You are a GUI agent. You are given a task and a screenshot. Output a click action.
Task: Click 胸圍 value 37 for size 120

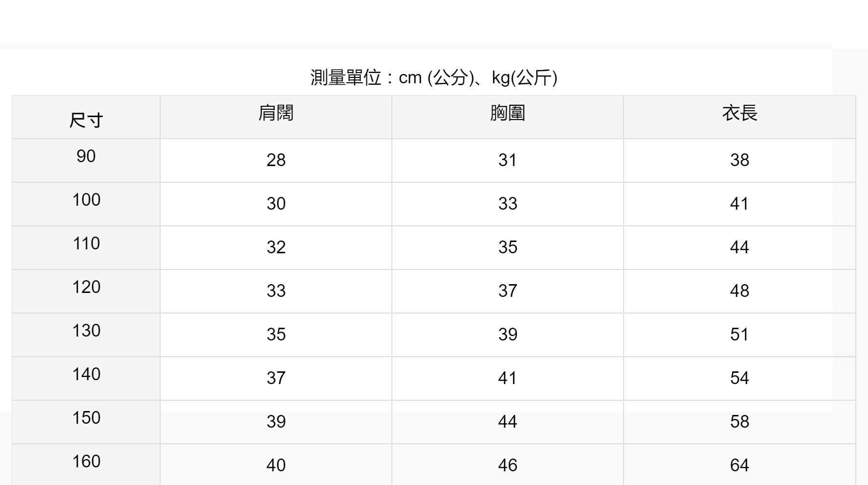tap(507, 291)
